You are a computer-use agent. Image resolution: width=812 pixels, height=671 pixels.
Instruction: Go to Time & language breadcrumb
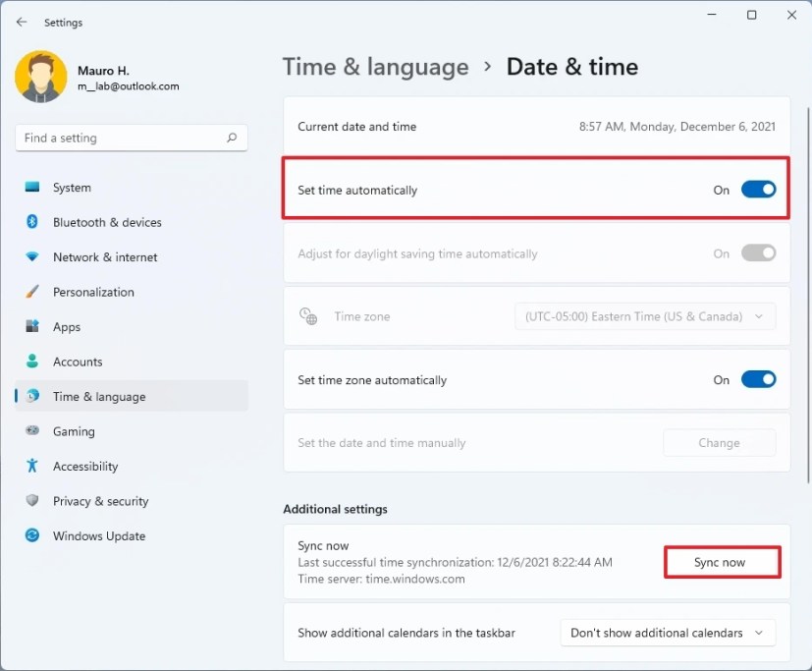click(x=375, y=67)
